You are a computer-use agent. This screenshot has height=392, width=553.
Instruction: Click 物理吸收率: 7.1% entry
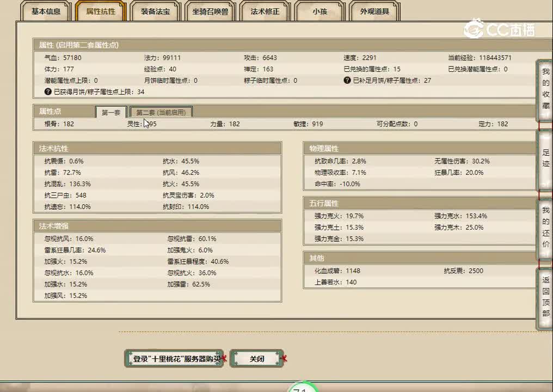(340, 173)
